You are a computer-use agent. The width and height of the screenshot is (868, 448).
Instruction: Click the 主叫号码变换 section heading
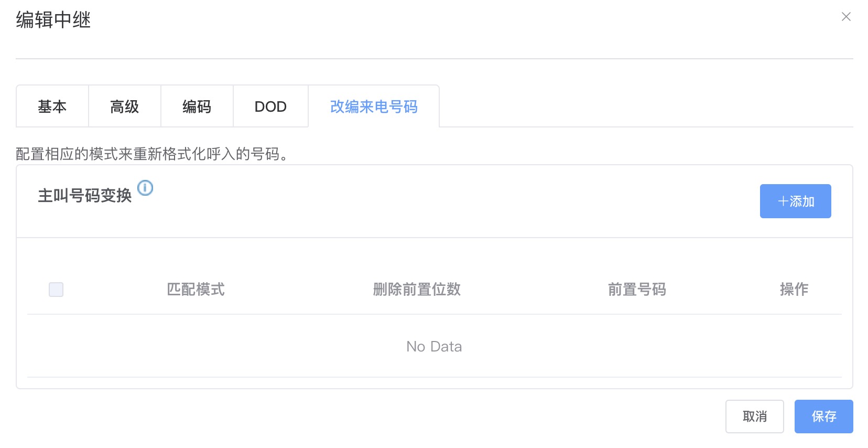coord(85,196)
